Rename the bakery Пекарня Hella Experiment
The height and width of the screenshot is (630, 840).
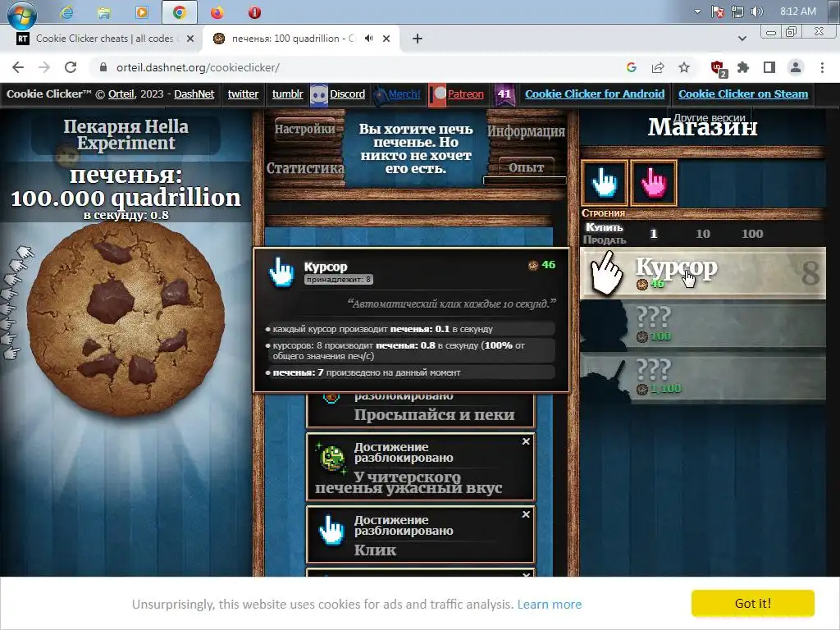pyautogui.click(x=126, y=135)
